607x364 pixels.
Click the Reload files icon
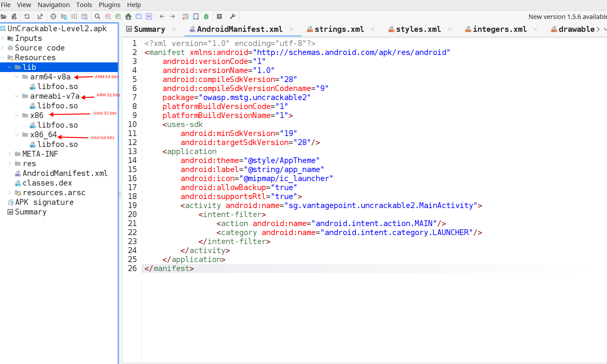click(27, 16)
